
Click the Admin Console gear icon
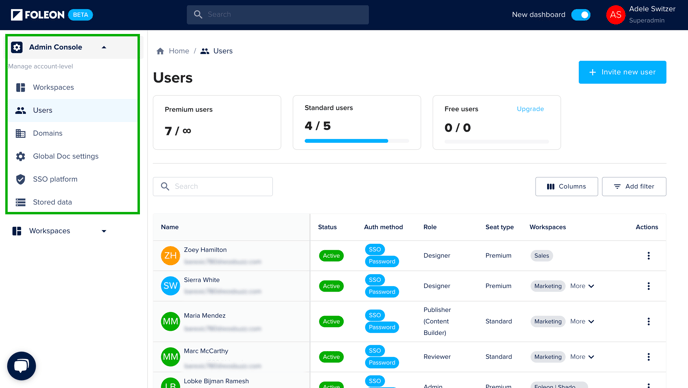click(x=17, y=47)
